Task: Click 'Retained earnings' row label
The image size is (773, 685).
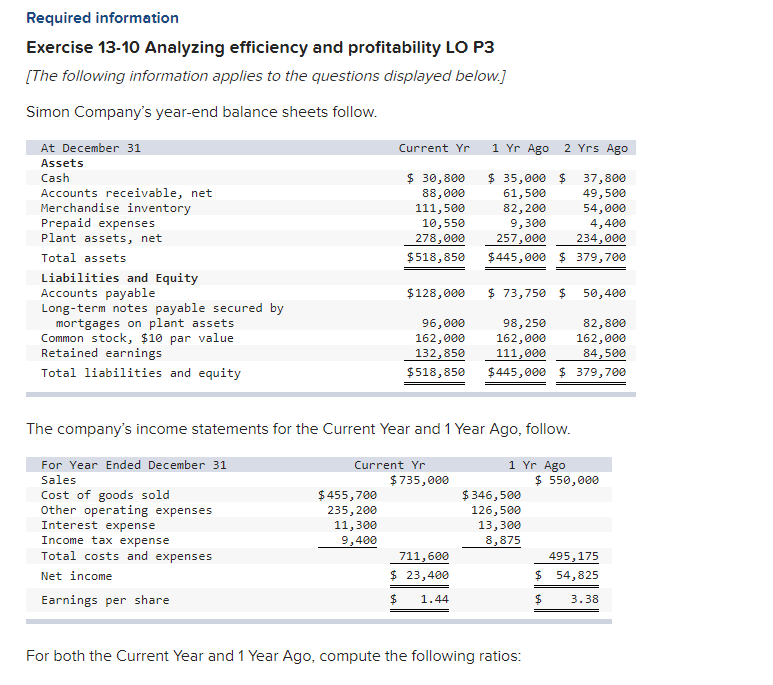Action: (102, 353)
